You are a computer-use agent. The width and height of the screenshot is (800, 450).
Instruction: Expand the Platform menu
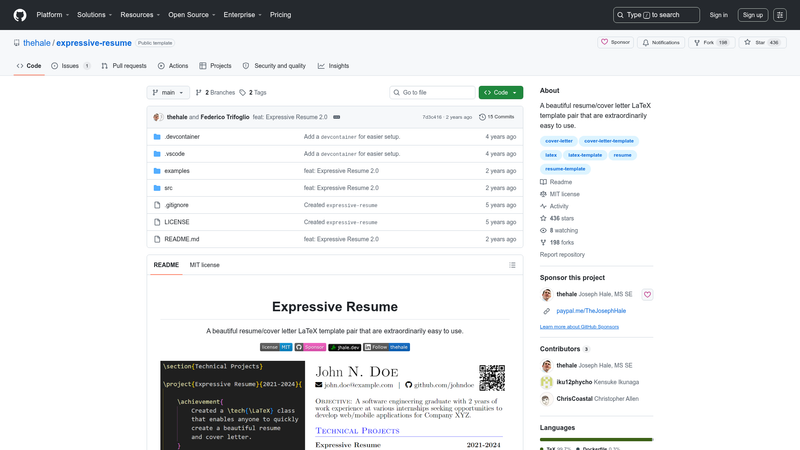pyautogui.click(x=53, y=15)
